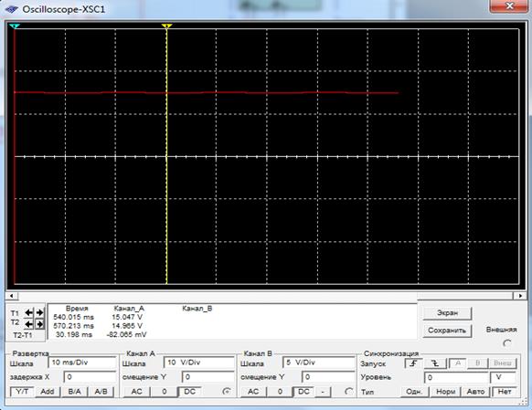Move cursor T2 left with arrow
The height and width of the screenshot is (410, 532).
tap(29, 324)
